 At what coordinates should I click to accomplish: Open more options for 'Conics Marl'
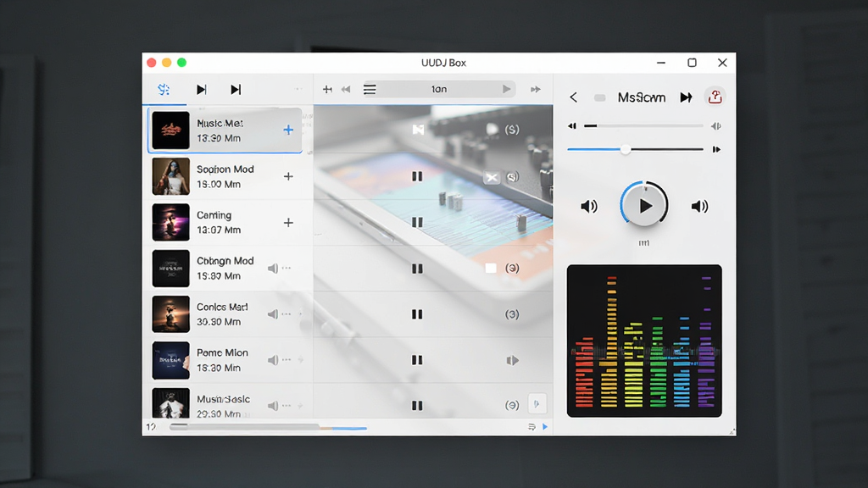pyautogui.click(x=287, y=313)
